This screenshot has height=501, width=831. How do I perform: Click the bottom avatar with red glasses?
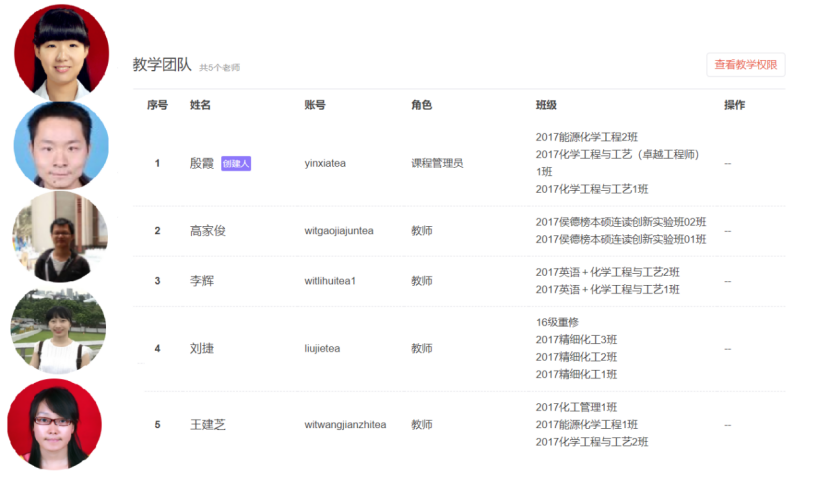coord(54,425)
